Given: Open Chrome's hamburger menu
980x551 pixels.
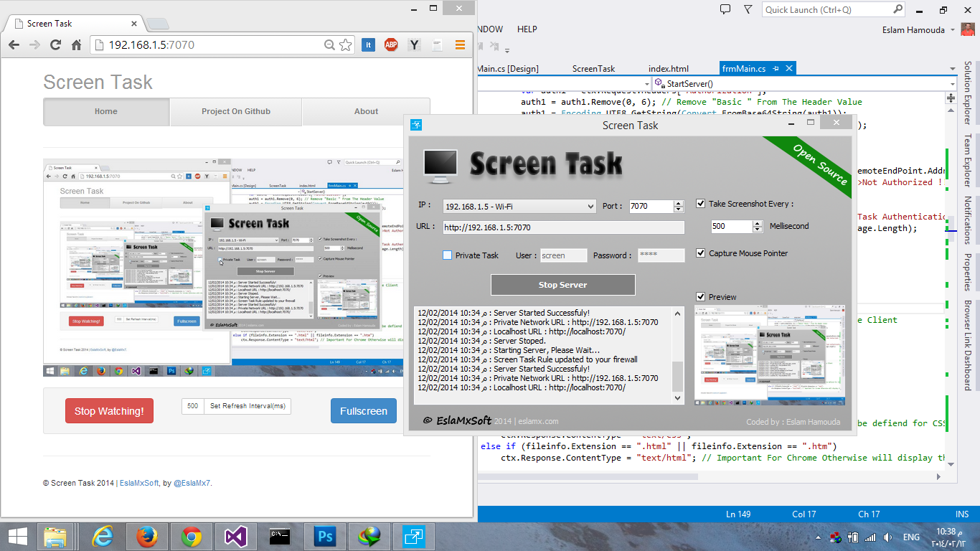Looking at the screenshot, I should [460, 44].
